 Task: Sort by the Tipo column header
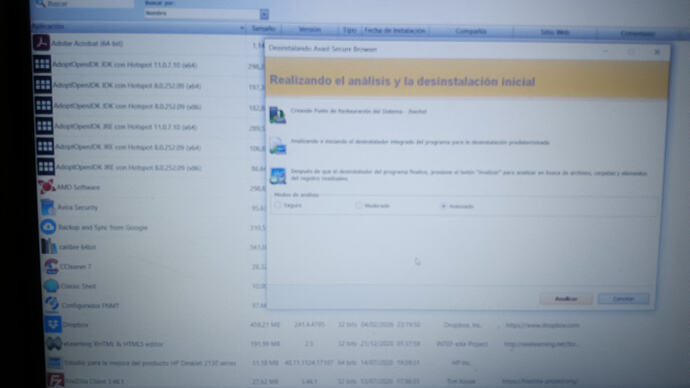coord(350,30)
